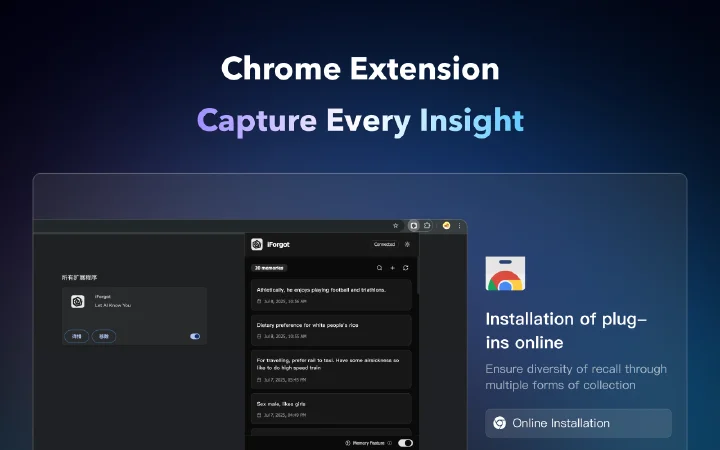720x450 pixels.
Task: Click the Chrome Web Store icon
Action: 505,274
